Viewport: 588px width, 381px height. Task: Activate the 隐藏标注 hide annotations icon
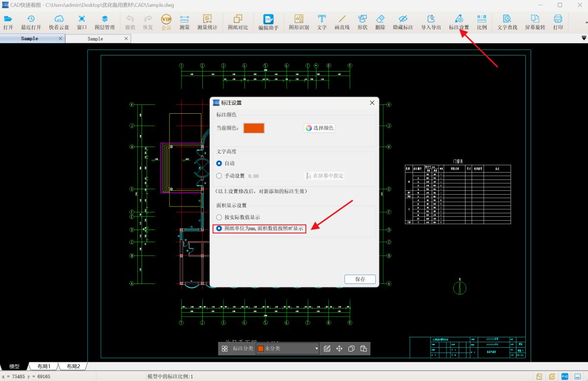pos(403,23)
